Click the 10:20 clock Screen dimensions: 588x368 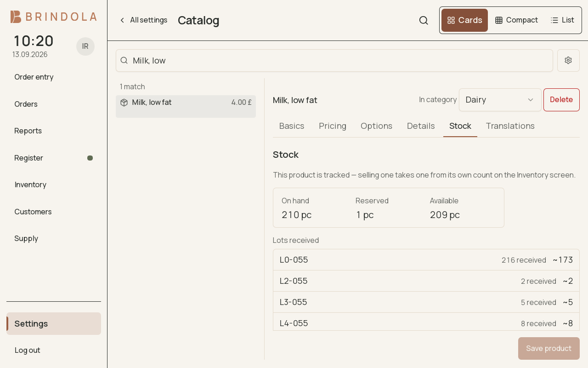click(34, 41)
